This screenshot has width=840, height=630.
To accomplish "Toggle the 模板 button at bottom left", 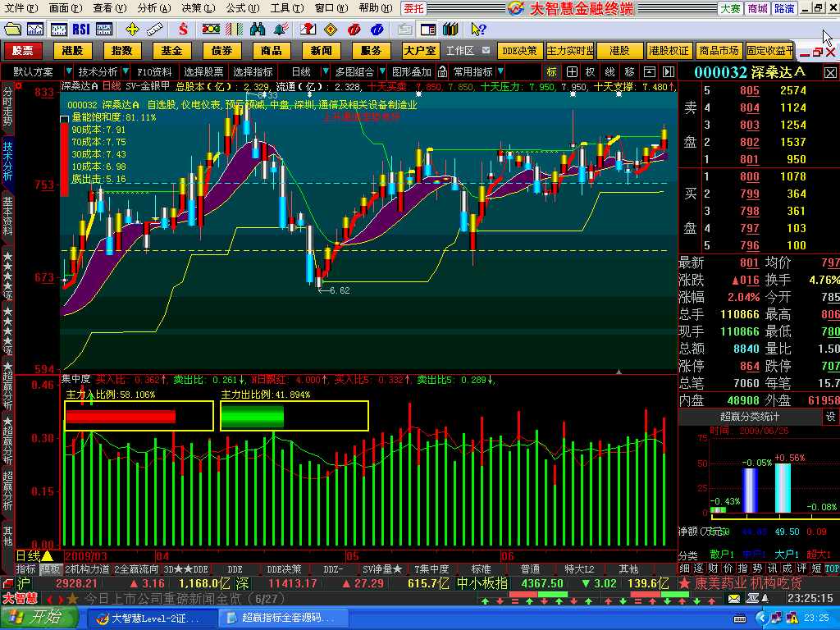I will [x=50, y=569].
